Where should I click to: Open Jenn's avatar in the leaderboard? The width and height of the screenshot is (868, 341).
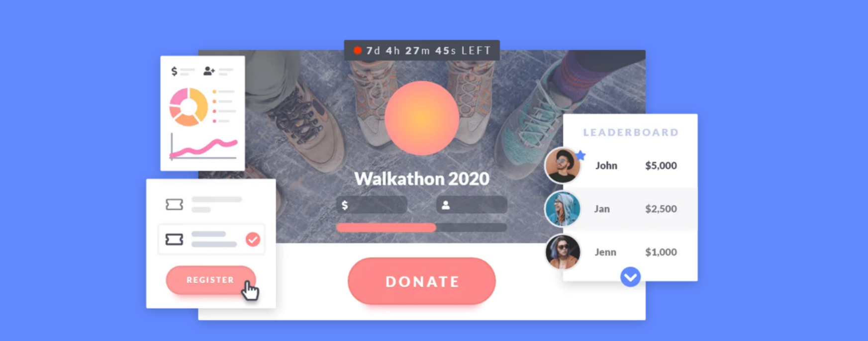(x=563, y=252)
